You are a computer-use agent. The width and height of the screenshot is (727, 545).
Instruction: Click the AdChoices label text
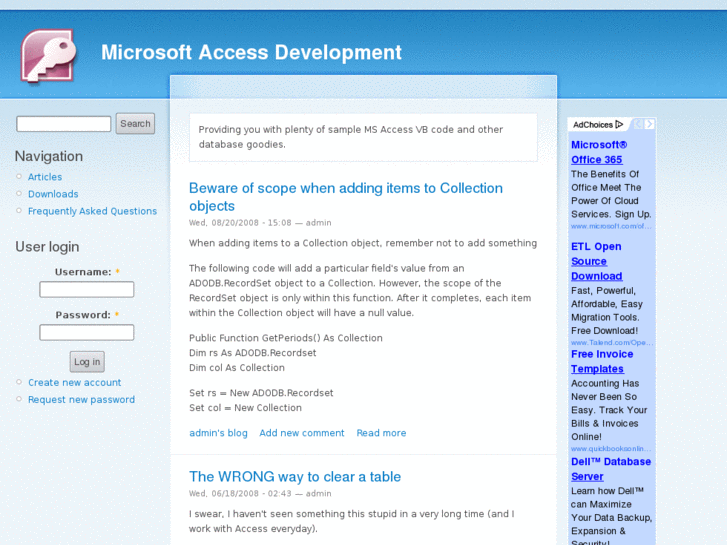(593, 125)
